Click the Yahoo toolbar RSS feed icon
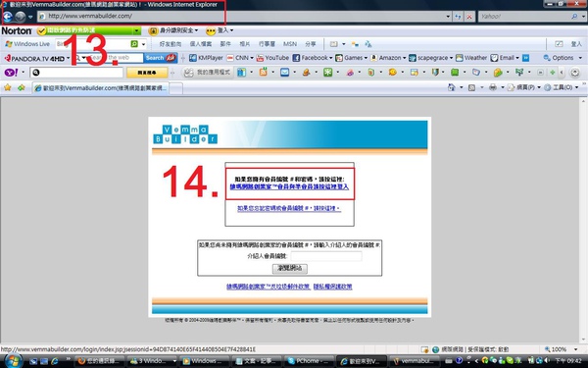Screen dimensions: 588x368 [x=264, y=72]
